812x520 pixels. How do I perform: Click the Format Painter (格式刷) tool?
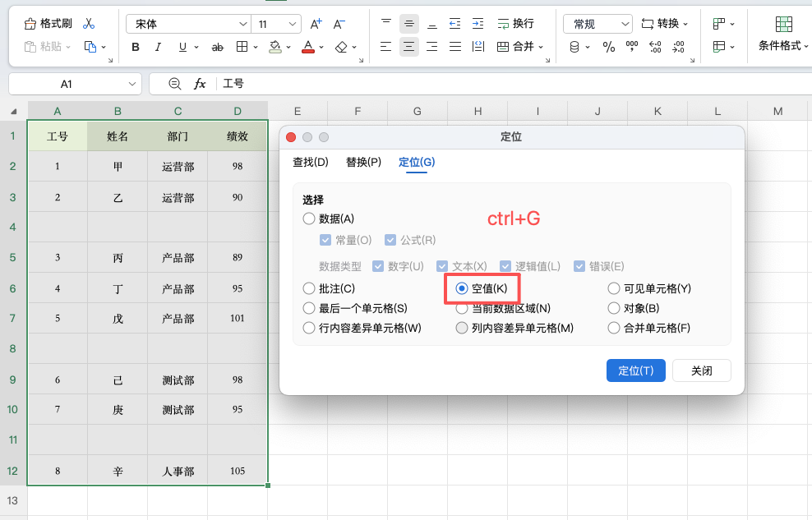48,23
